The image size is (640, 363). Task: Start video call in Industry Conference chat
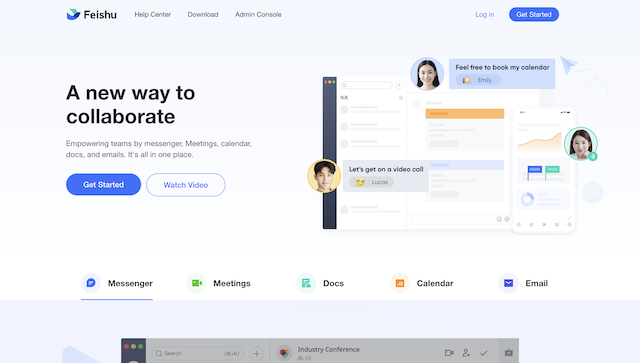click(x=449, y=353)
